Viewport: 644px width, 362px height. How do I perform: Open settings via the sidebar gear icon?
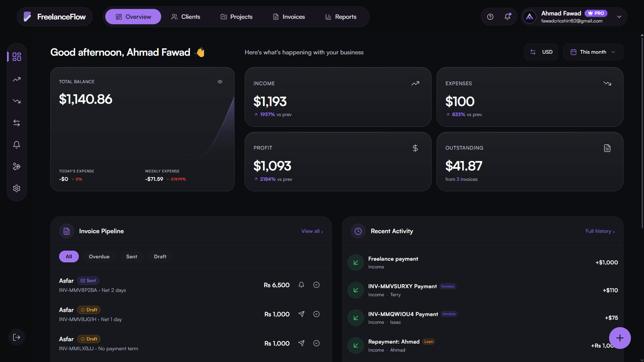click(x=16, y=188)
